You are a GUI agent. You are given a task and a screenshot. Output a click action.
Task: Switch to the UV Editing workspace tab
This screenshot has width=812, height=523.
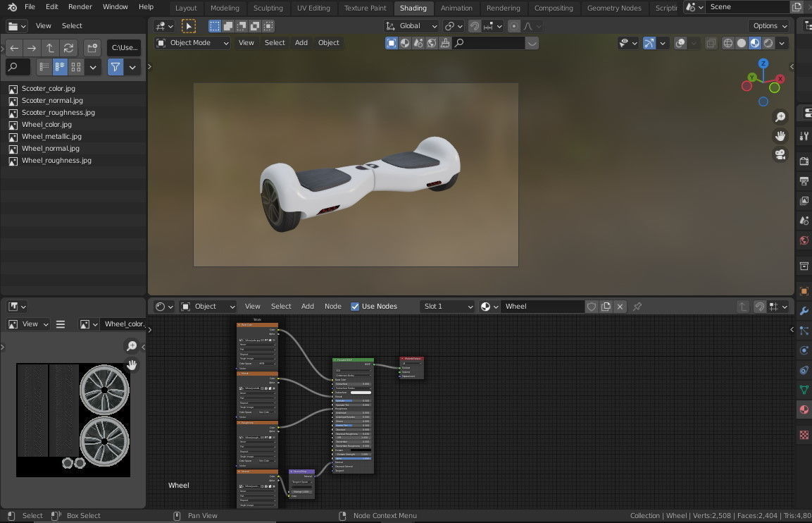(x=313, y=8)
